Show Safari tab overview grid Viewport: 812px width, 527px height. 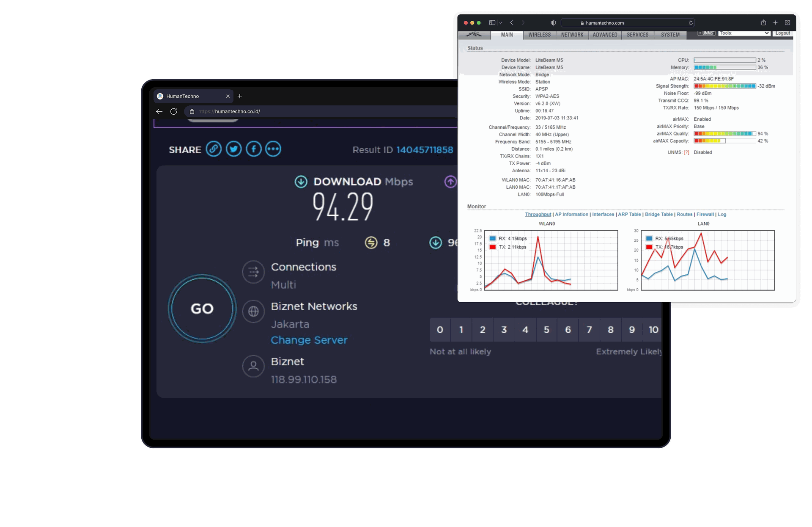(787, 23)
